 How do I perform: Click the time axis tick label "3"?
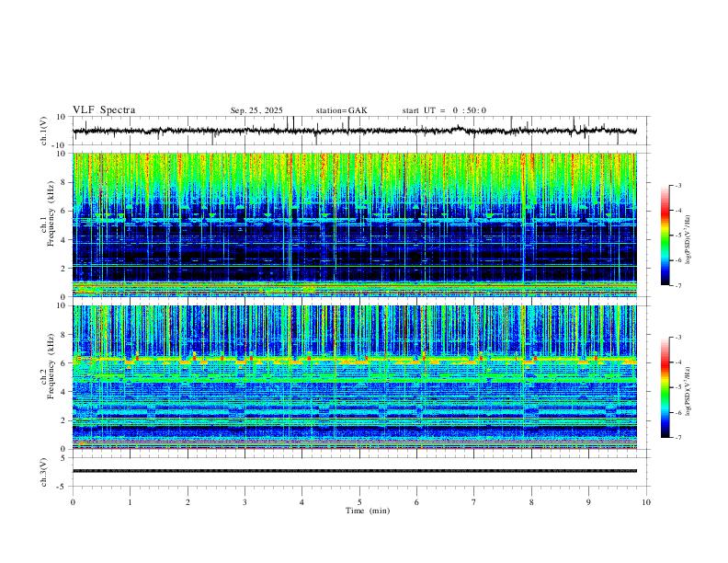pyautogui.click(x=245, y=502)
